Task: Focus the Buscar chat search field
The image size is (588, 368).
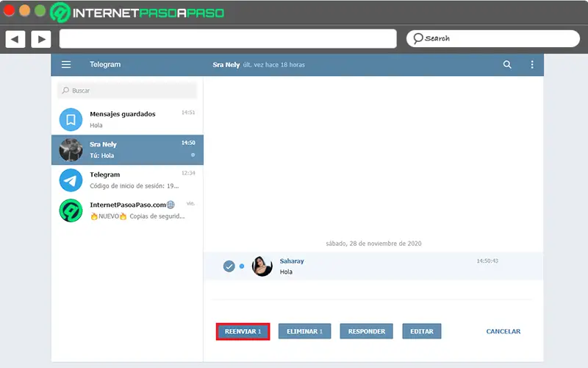Action: point(127,91)
